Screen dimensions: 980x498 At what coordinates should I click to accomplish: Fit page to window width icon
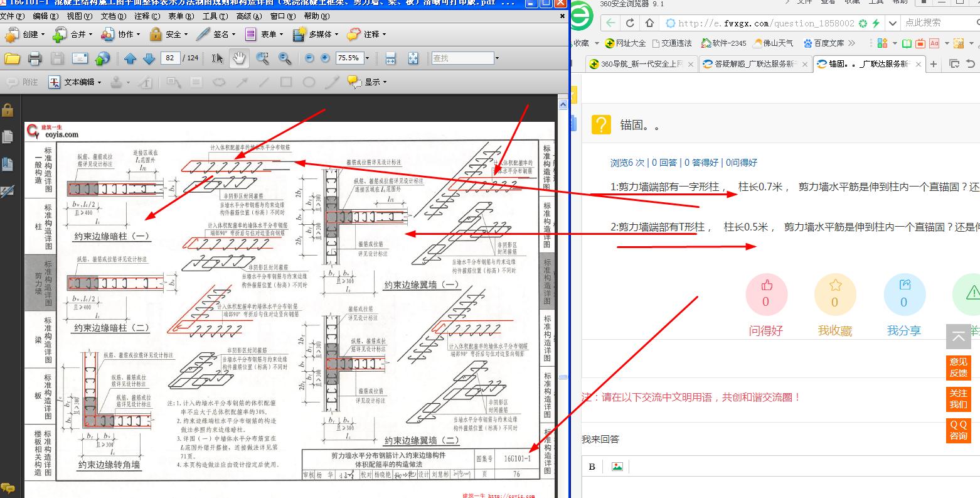coord(390,58)
